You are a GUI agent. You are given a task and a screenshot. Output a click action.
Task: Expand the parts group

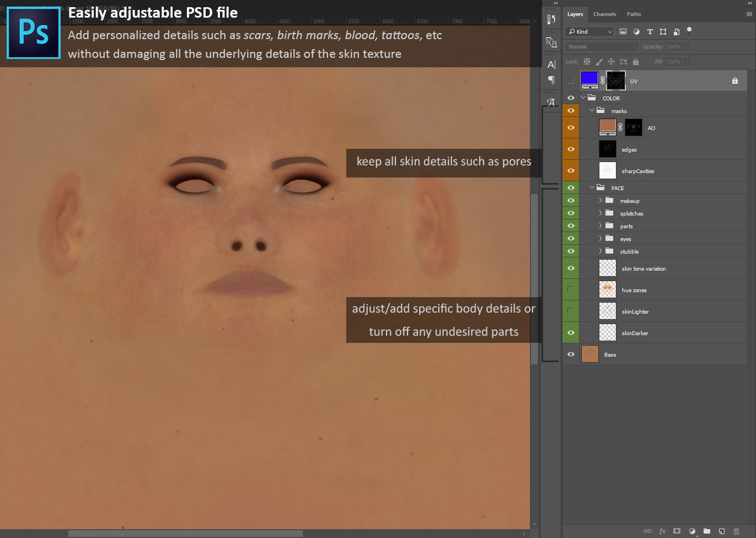(600, 226)
